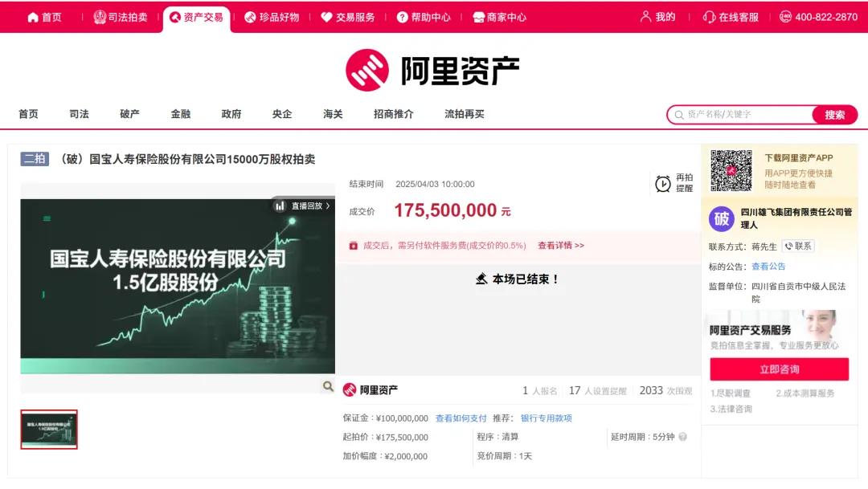Click 17 人设置提醒 count
Image resolution: width=868 pixels, height=489 pixels.
(598, 390)
